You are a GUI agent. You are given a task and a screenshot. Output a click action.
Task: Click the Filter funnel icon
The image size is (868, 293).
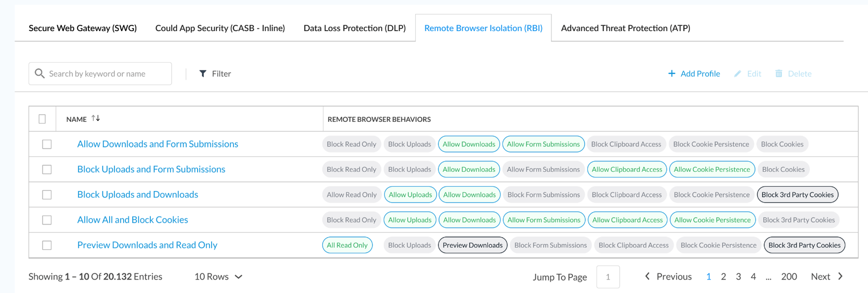tap(203, 74)
